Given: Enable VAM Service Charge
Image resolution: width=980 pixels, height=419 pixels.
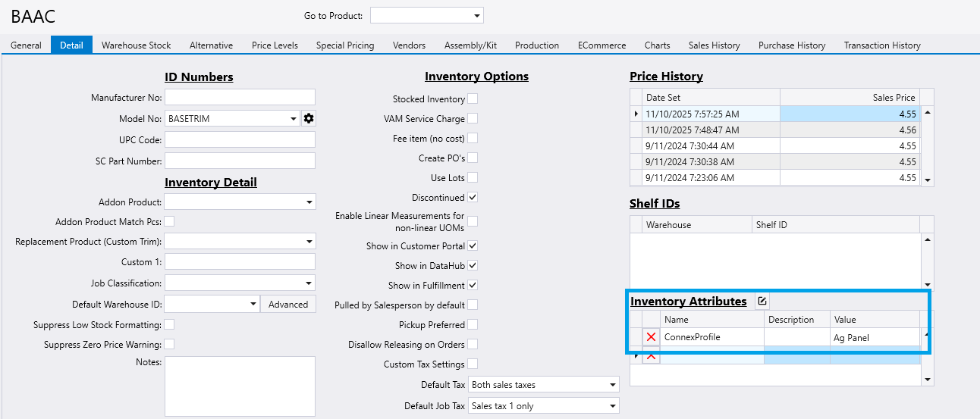Looking at the screenshot, I should (473, 118).
